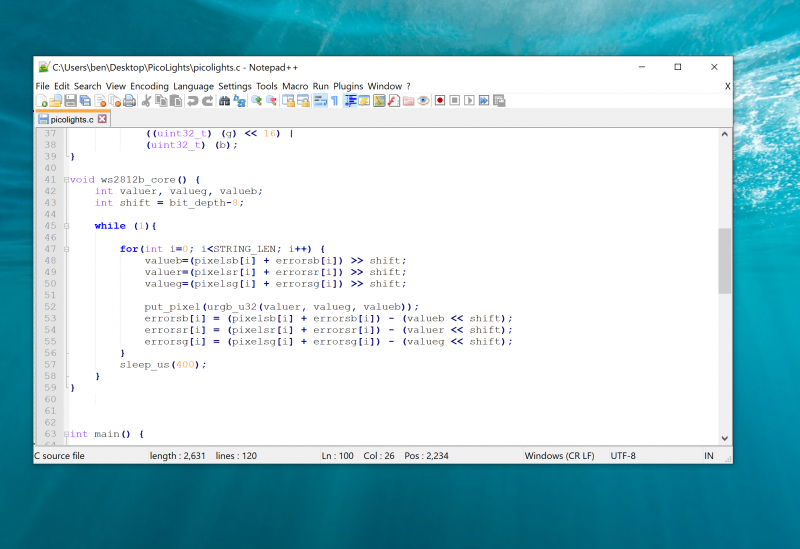800x549 pixels.
Task: Open Find with the binoculars icon
Action: (225, 101)
